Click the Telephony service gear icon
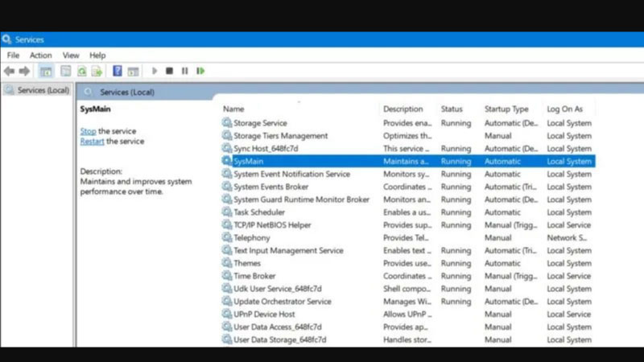The height and width of the screenshot is (362, 644). (227, 237)
